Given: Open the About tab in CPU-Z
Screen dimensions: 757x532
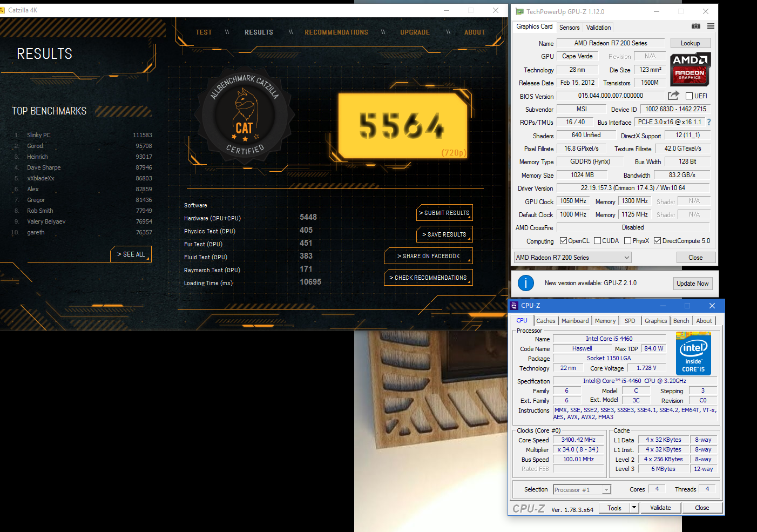Looking at the screenshot, I should tap(704, 321).
